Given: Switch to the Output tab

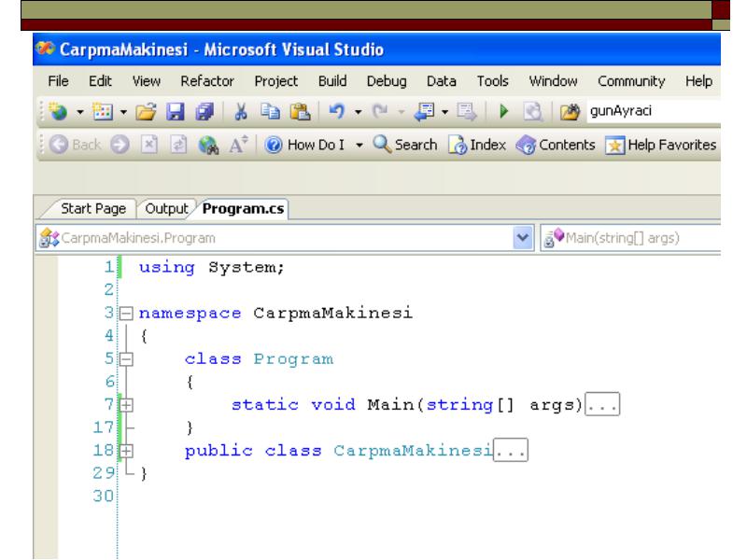Looking at the screenshot, I should [166, 208].
